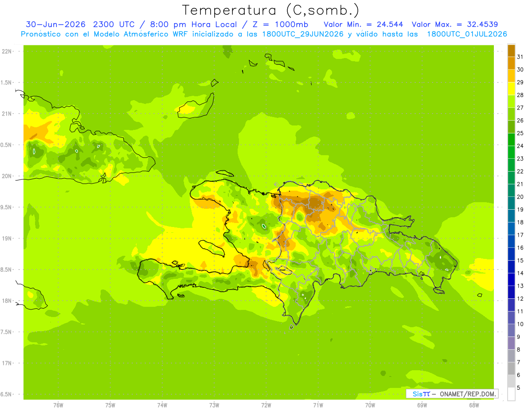Screen dimensions: 532x411
Task: Select initialization time '1800UTC_29JUN2026'
Action: point(303,34)
